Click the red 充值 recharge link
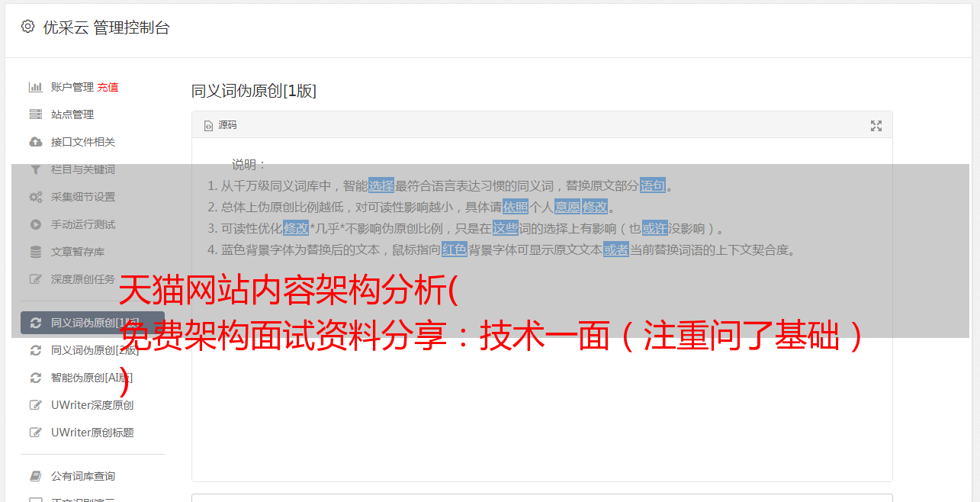 click(x=108, y=87)
